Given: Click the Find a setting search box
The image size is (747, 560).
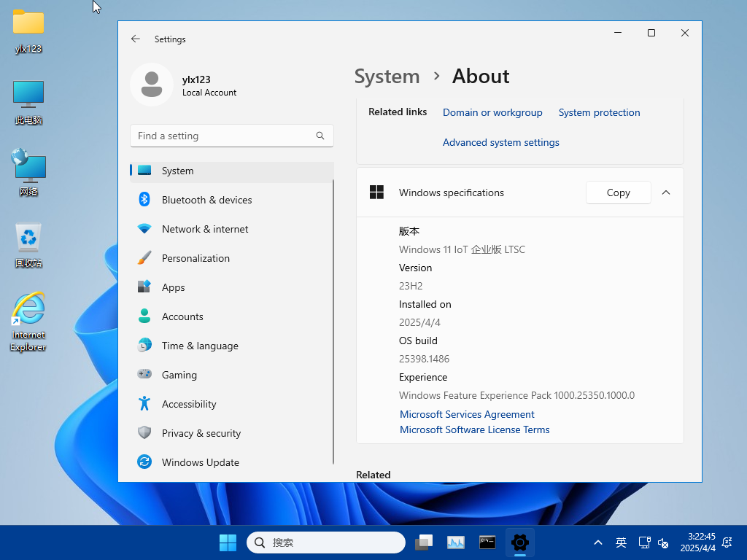Looking at the screenshot, I should point(231,136).
